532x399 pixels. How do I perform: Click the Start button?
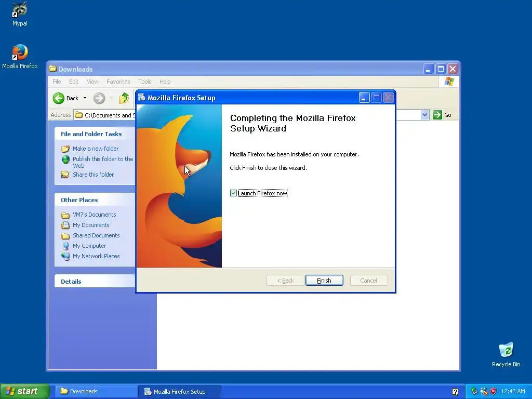coord(24,391)
